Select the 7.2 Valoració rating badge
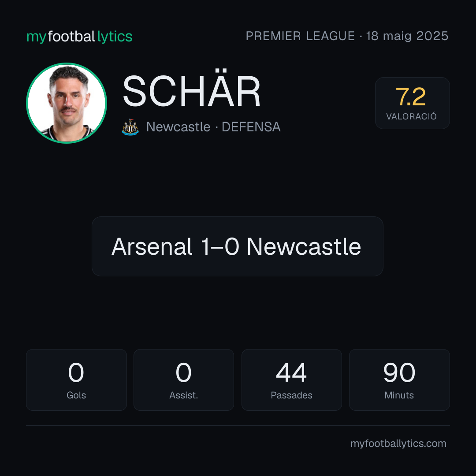476x476 pixels. tap(412, 103)
